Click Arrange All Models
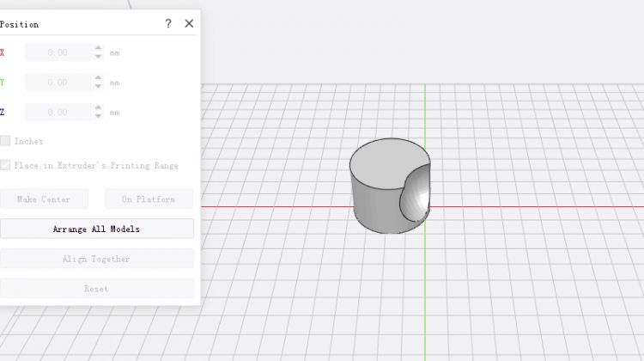 [96, 229]
